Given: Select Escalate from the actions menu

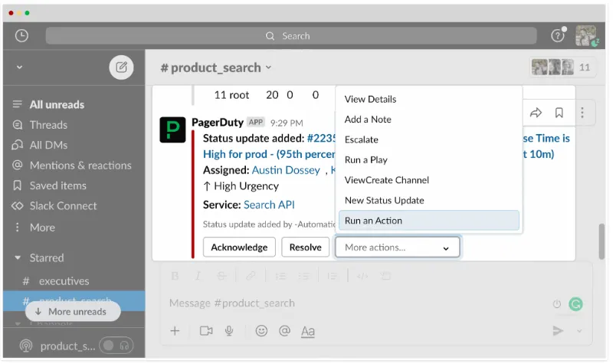Looking at the screenshot, I should click(362, 139).
